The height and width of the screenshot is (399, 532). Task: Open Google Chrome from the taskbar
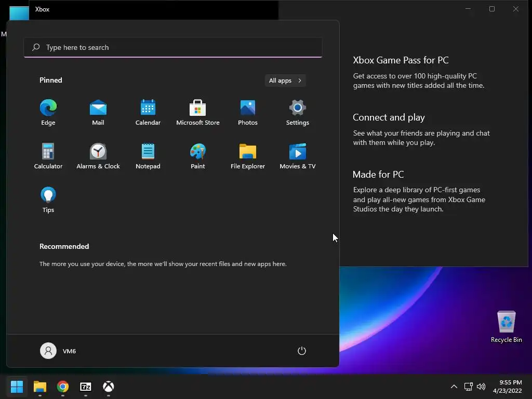tap(63, 387)
